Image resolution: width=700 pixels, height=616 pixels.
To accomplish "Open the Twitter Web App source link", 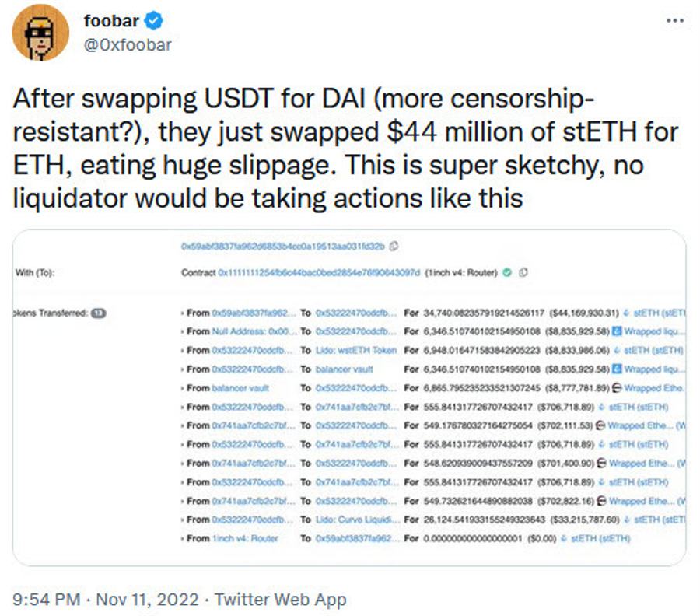I will pyautogui.click(x=280, y=599).
